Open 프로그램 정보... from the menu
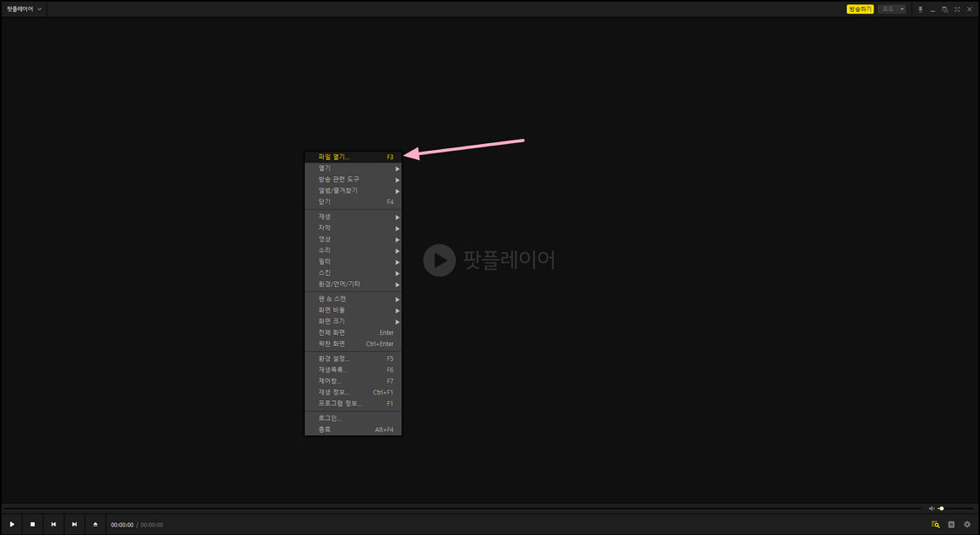 pos(353,404)
